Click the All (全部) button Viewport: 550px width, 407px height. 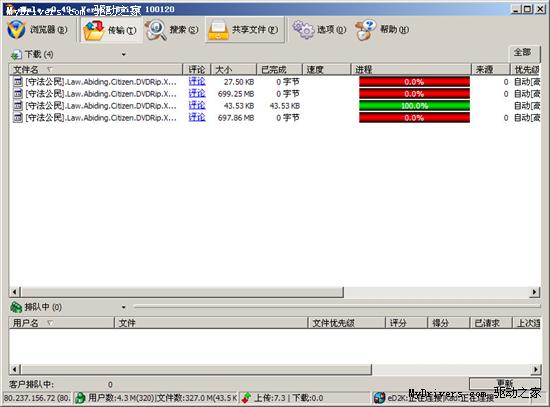[x=523, y=53]
